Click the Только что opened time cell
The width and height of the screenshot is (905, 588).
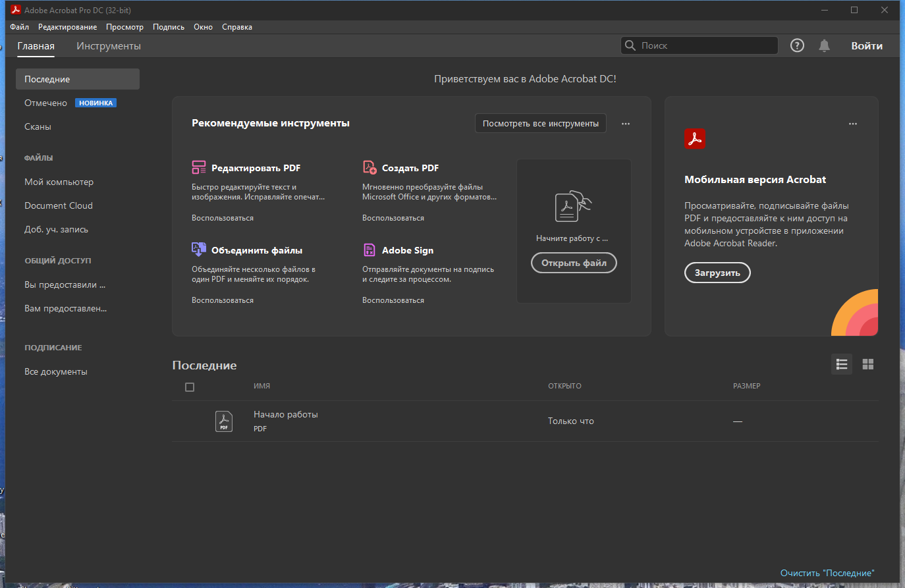[x=571, y=421]
